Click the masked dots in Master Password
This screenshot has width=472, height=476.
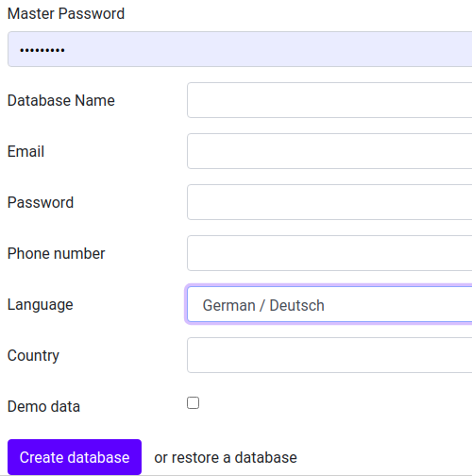click(42, 50)
